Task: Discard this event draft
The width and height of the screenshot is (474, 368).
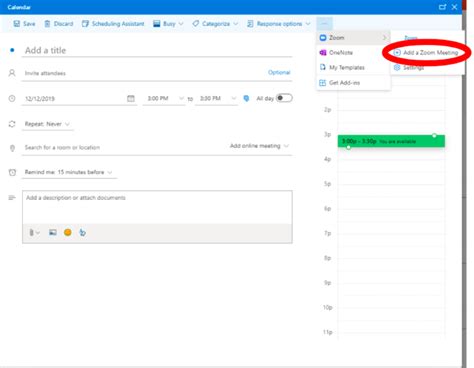Action: click(x=59, y=24)
